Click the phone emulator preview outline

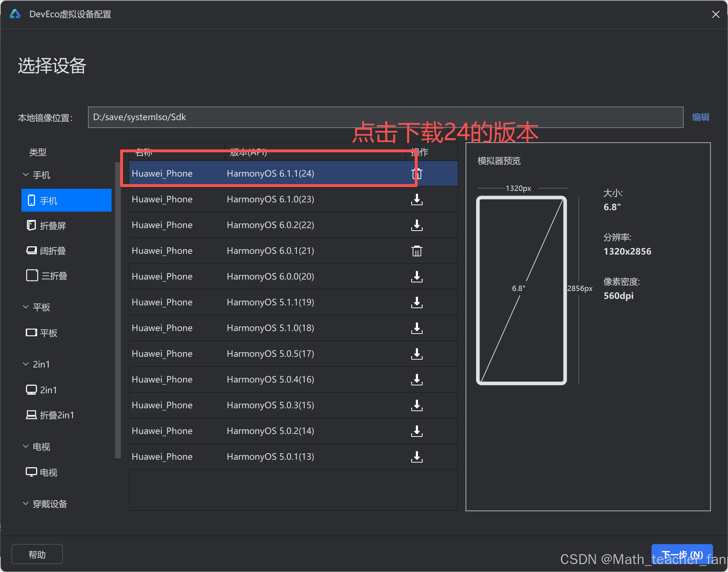tap(521, 290)
